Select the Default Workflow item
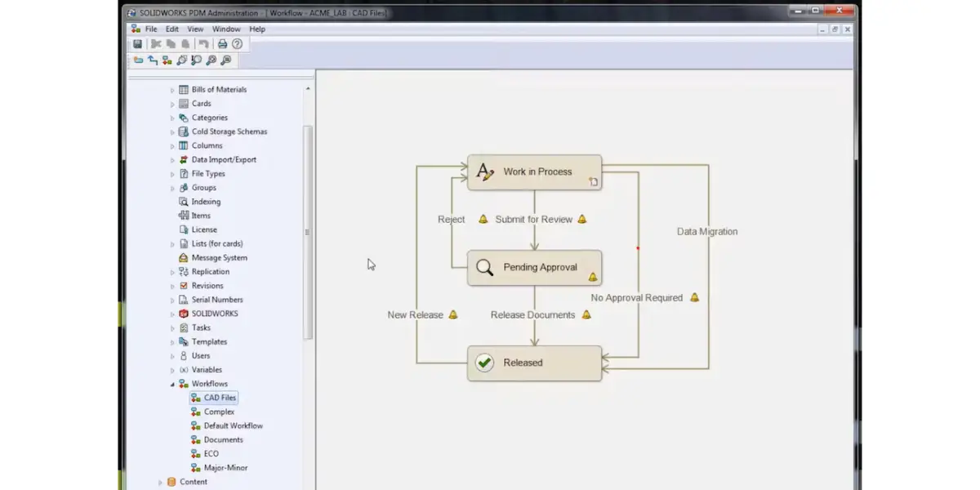 point(233,425)
